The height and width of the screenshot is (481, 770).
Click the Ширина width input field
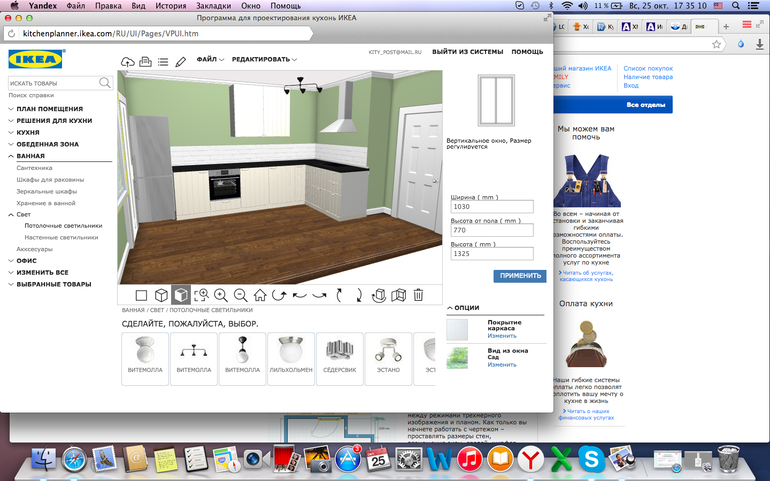pyautogui.click(x=491, y=207)
